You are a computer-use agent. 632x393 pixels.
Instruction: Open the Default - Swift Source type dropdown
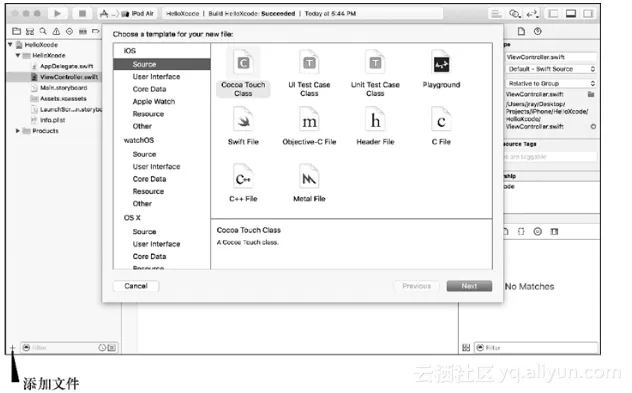(551, 69)
